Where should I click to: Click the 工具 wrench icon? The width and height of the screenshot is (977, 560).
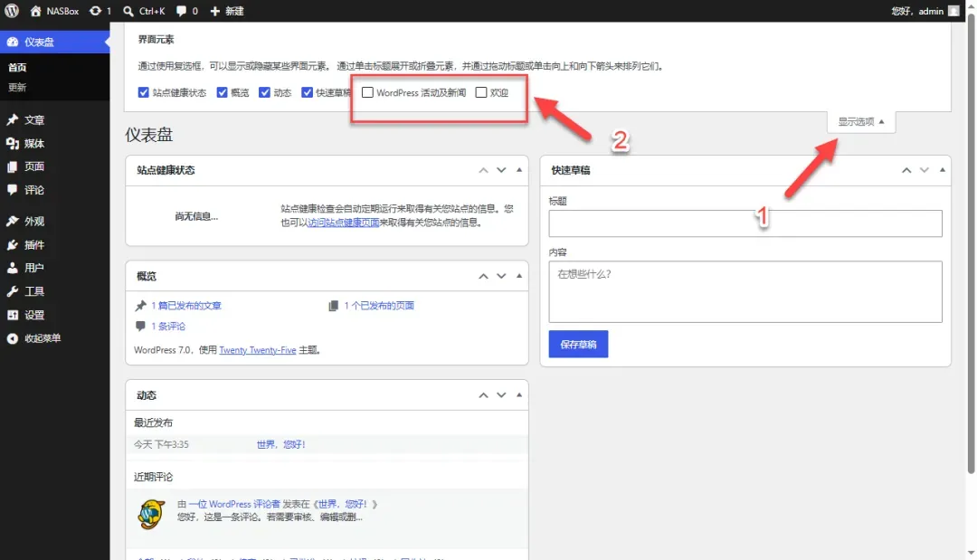tap(13, 291)
